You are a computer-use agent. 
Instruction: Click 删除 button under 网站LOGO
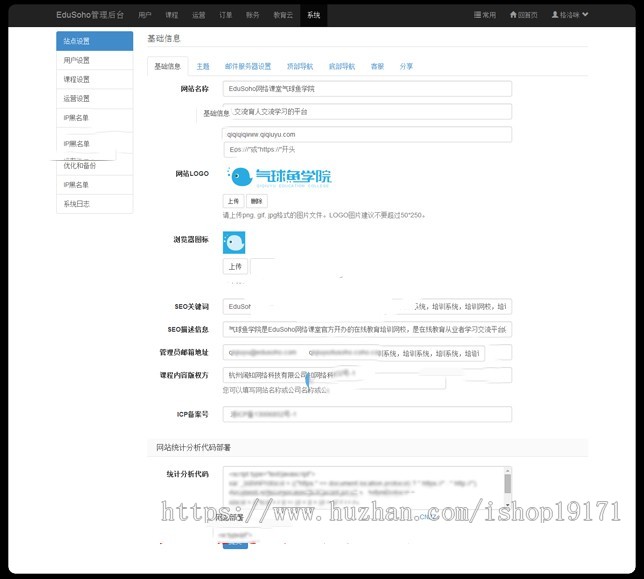257,201
